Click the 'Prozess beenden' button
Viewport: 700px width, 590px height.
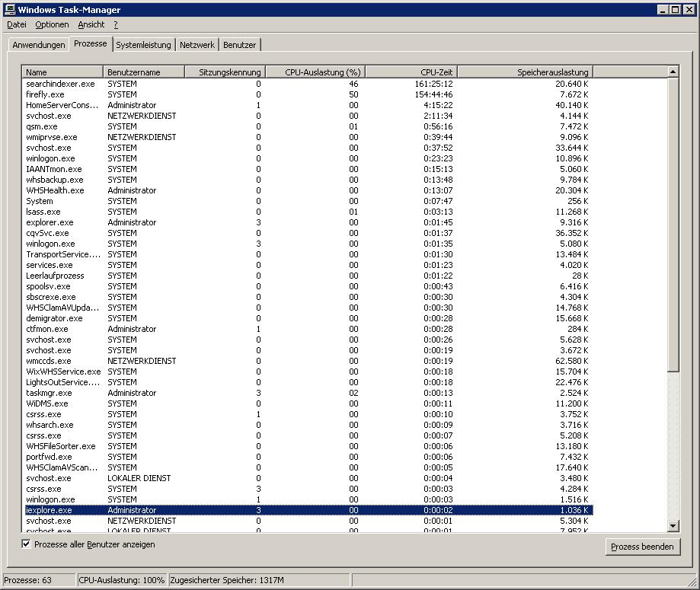click(x=642, y=547)
